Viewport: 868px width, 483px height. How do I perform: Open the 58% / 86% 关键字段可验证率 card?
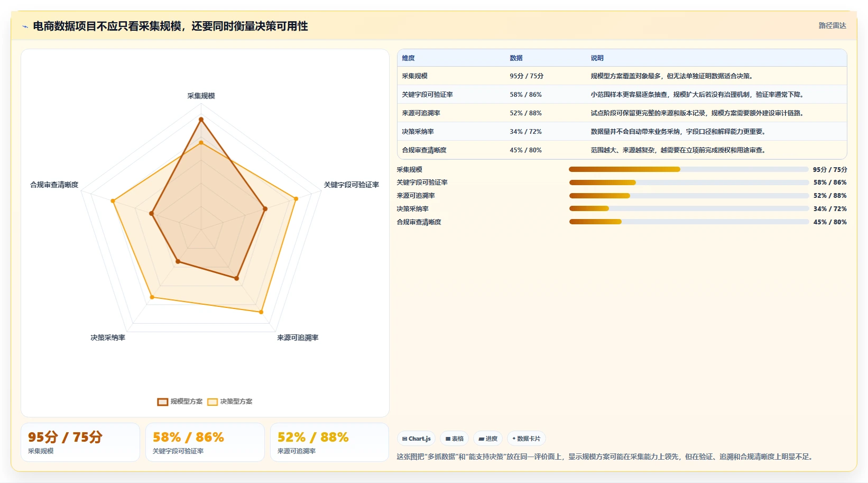pyautogui.click(x=205, y=442)
